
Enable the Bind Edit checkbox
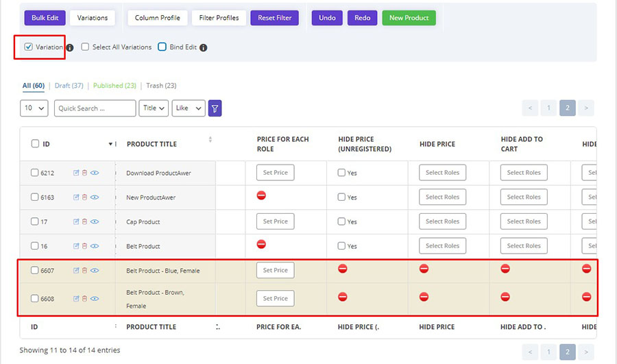tap(162, 47)
